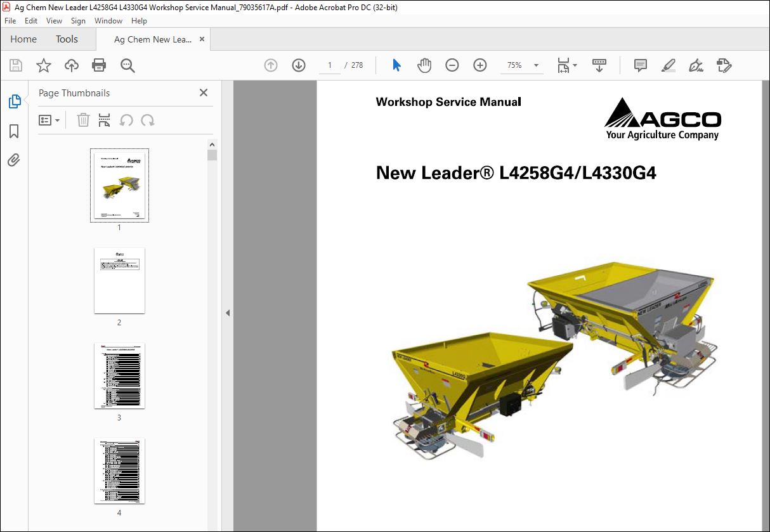Open the stamp/request signature tool
The image size is (770, 532).
pyautogui.click(x=724, y=65)
